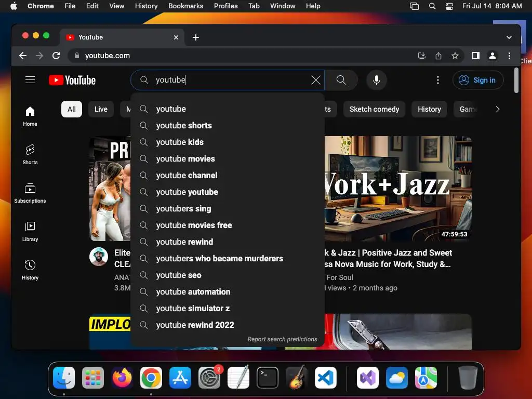Pick 'youtube seo' suggestion

[x=228, y=275]
